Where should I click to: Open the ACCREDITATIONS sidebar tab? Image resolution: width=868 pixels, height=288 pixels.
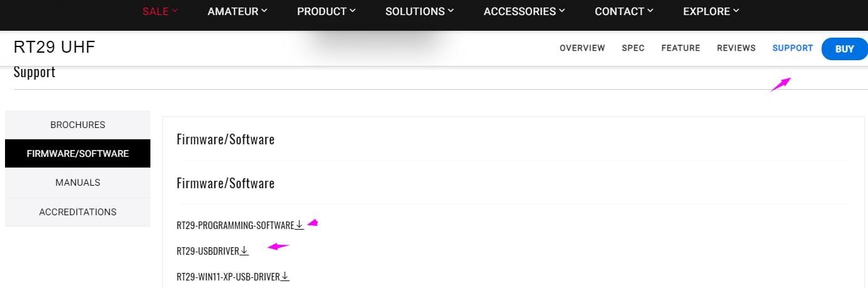click(78, 212)
